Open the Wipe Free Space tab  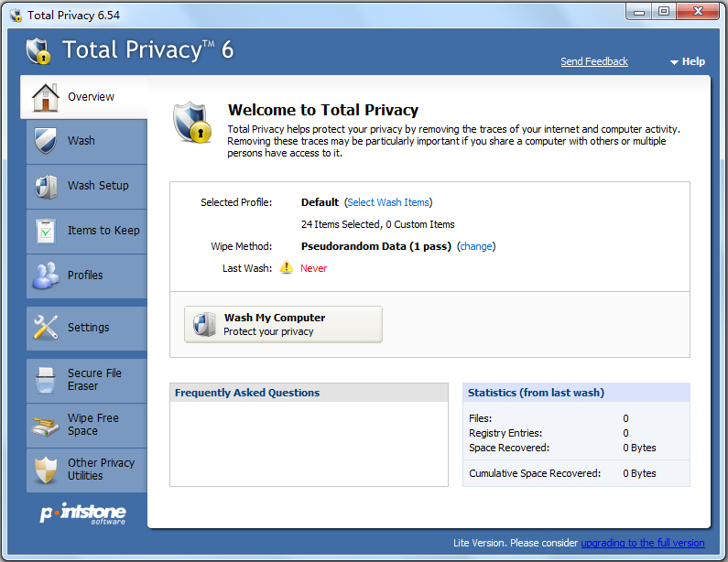tap(87, 425)
